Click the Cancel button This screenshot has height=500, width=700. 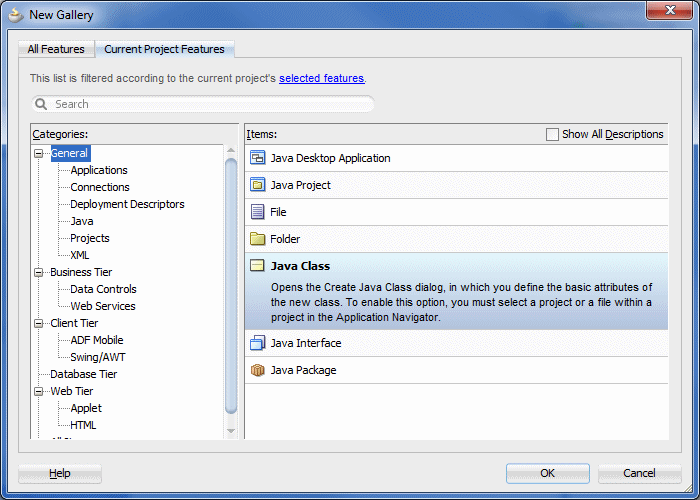tap(638, 473)
